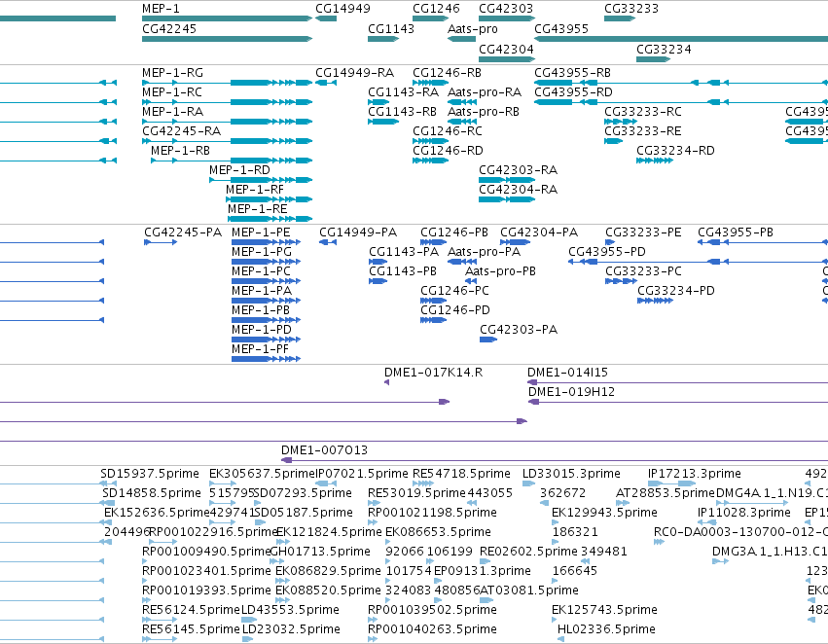This screenshot has width=828, height=644.
Task: Open the IP11028.3prime EST label
Action: point(744,513)
